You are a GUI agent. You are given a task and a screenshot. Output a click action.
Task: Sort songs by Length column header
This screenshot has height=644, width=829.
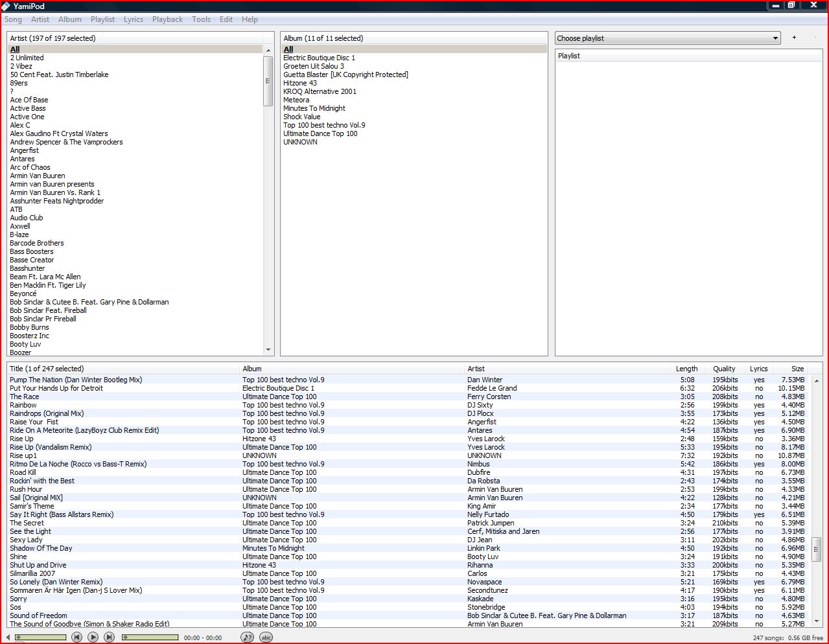click(x=686, y=369)
